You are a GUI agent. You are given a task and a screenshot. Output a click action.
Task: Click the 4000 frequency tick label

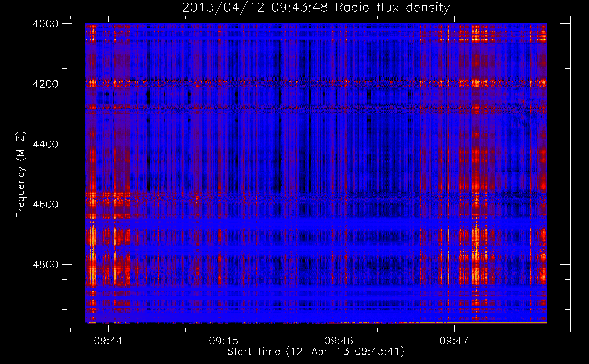pyautogui.click(x=46, y=24)
